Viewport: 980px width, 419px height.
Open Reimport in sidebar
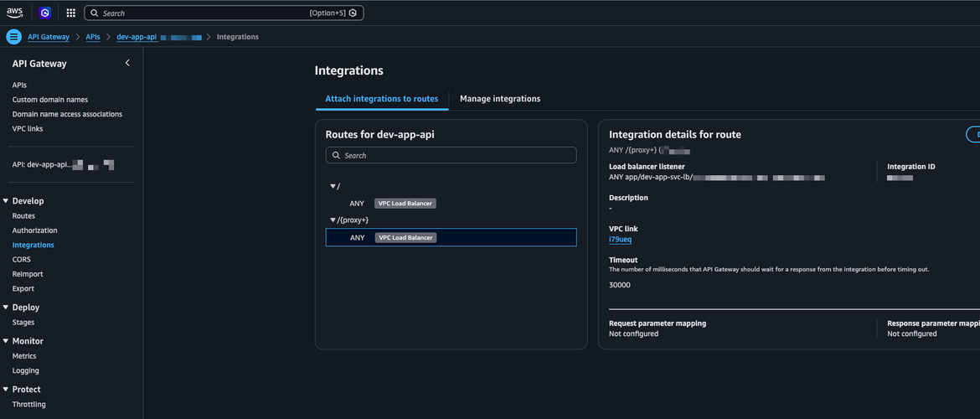[x=28, y=274]
